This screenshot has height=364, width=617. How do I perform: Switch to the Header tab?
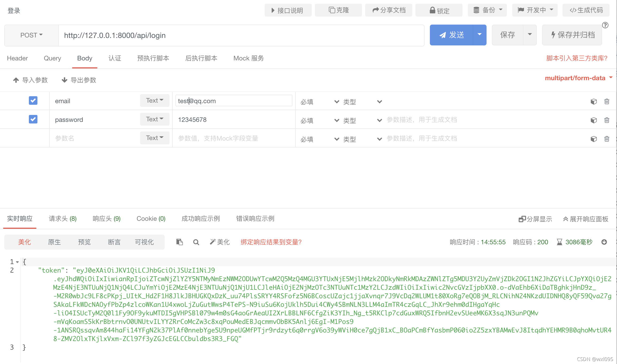[x=17, y=58]
